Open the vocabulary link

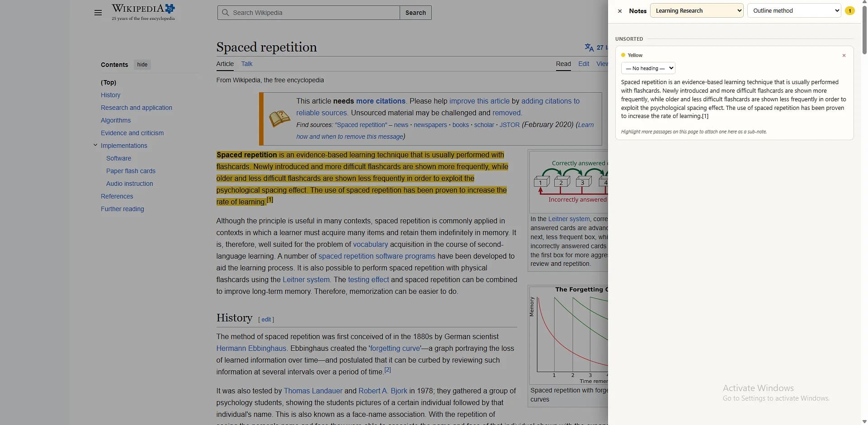point(370,245)
